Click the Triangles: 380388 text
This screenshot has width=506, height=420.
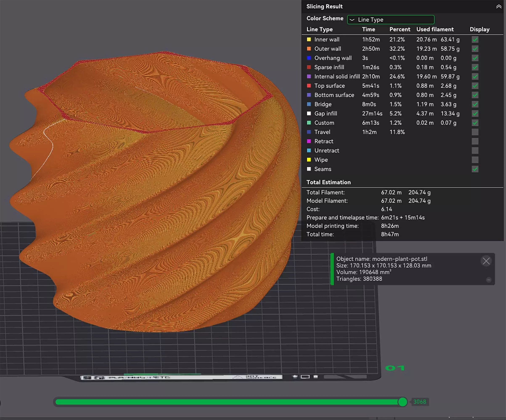point(359,279)
